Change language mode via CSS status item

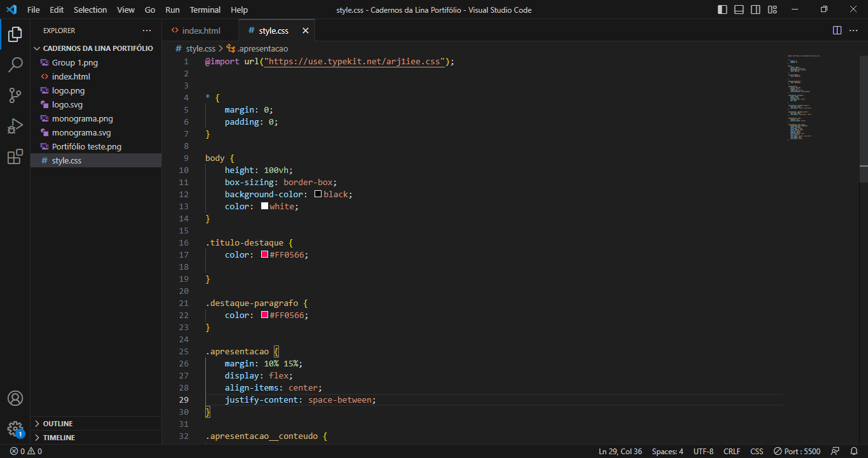(x=757, y=452)
